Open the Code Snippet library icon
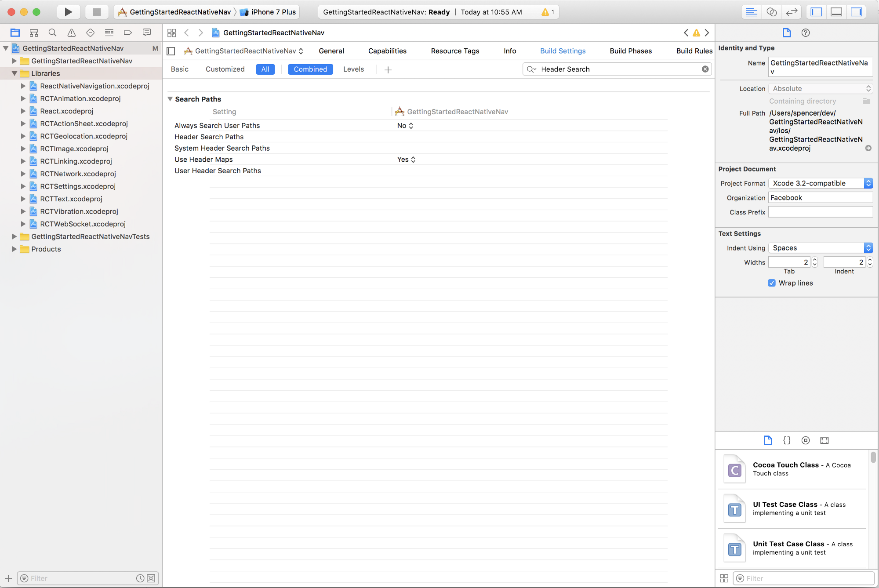Screen dimensions: 879x588 pos(787,440)
